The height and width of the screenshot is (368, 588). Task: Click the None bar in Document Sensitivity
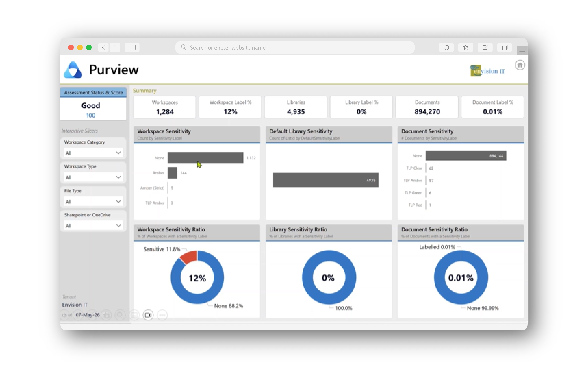466,156
